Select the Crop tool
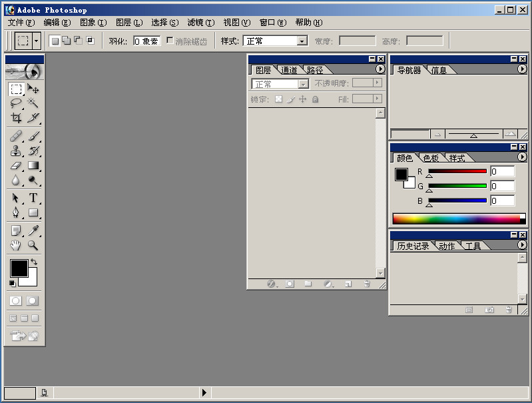 [16, 117]
